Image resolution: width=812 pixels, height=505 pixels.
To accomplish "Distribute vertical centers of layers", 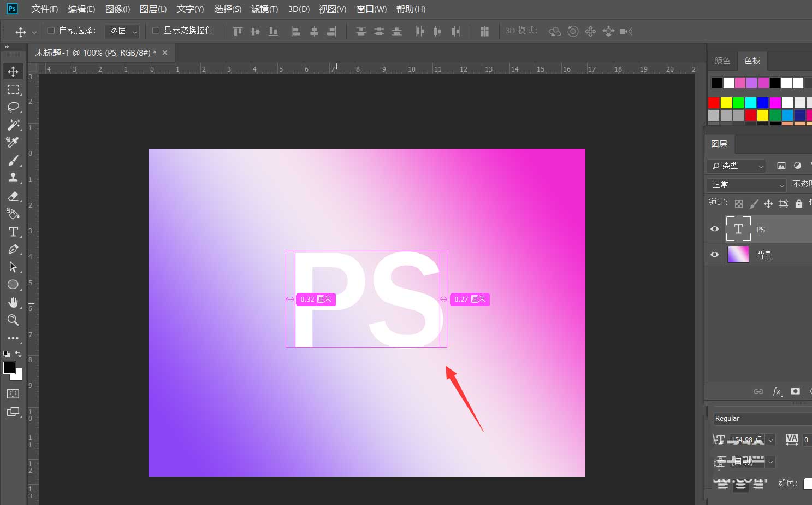I will (x=379, y=31).
